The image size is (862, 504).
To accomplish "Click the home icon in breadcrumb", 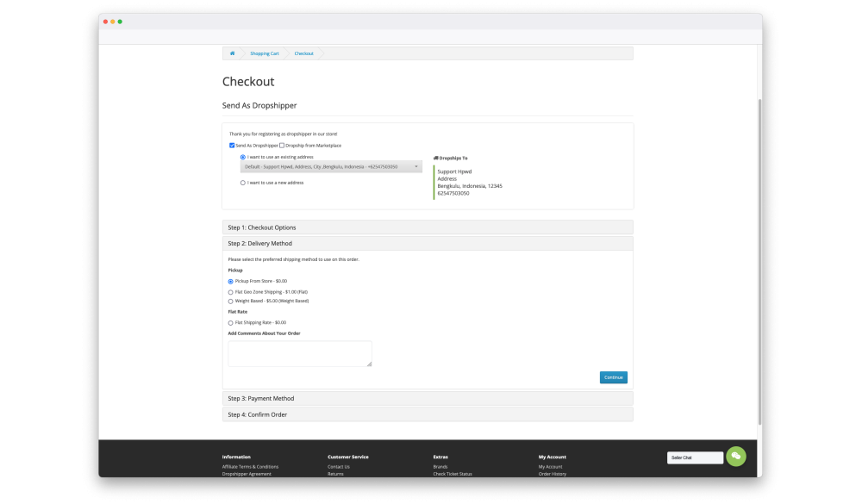I will [232, 53].
